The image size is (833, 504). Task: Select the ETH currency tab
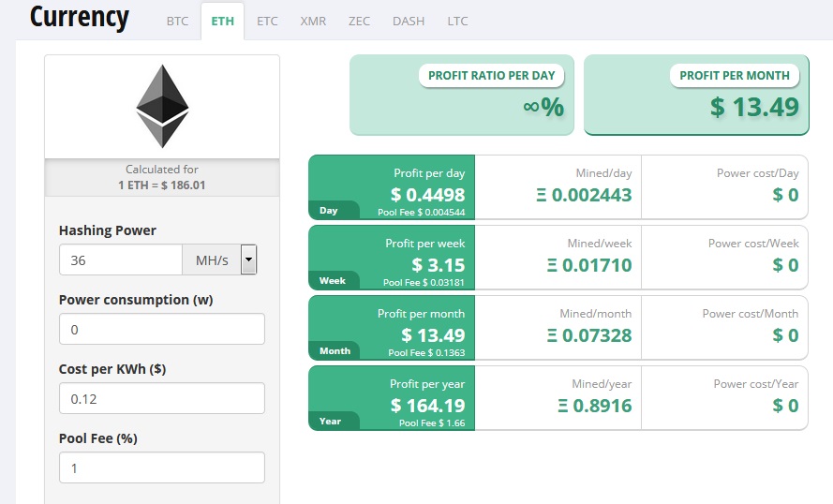[223, 22]
